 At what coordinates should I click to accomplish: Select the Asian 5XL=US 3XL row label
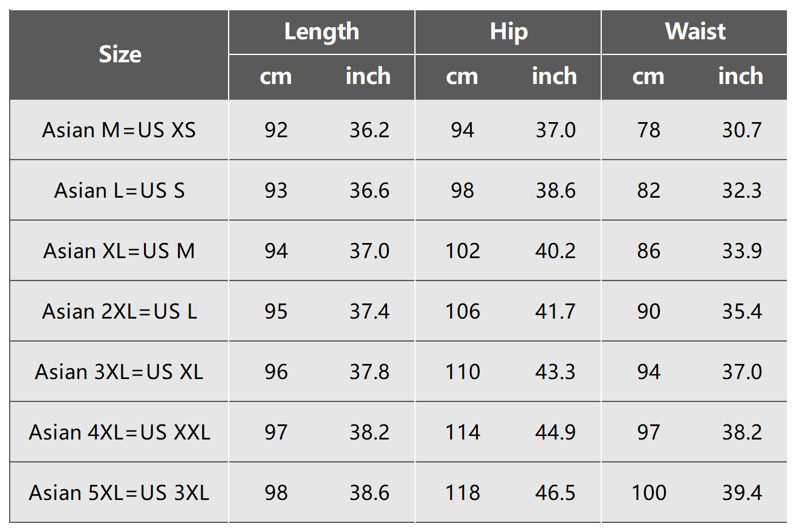[x=119, y=493]
